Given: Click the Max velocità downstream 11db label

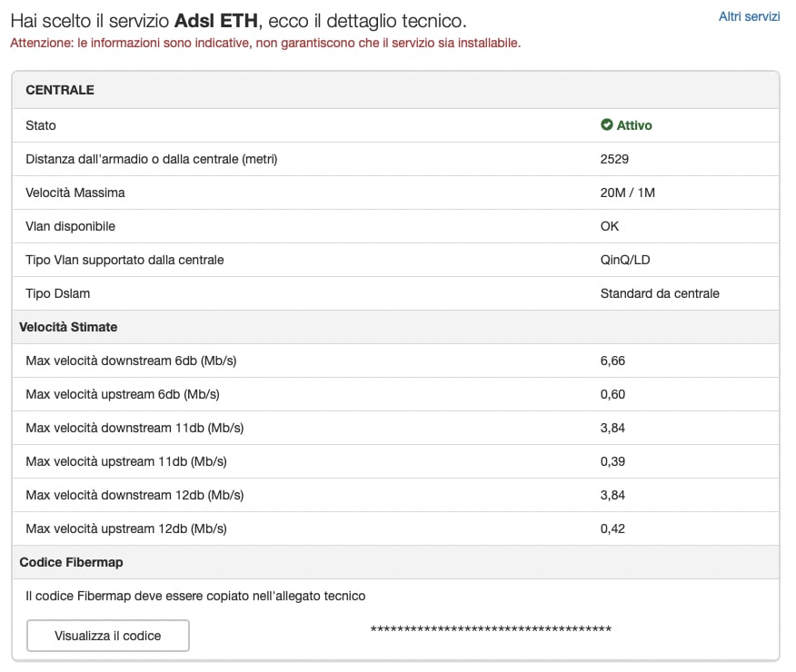Looking at the screenshot, I should click(134, 428).
